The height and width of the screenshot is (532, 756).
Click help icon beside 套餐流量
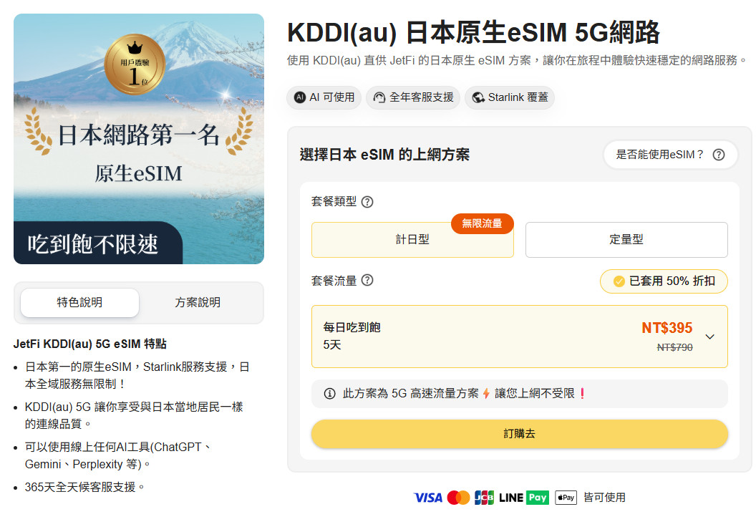coord(367,281)
